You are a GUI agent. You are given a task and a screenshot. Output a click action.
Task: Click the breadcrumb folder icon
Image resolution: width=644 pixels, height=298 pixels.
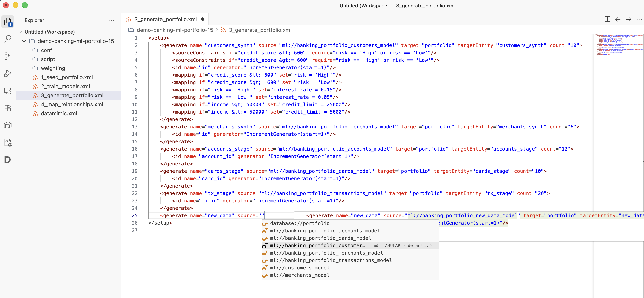(x=131, y=30)
